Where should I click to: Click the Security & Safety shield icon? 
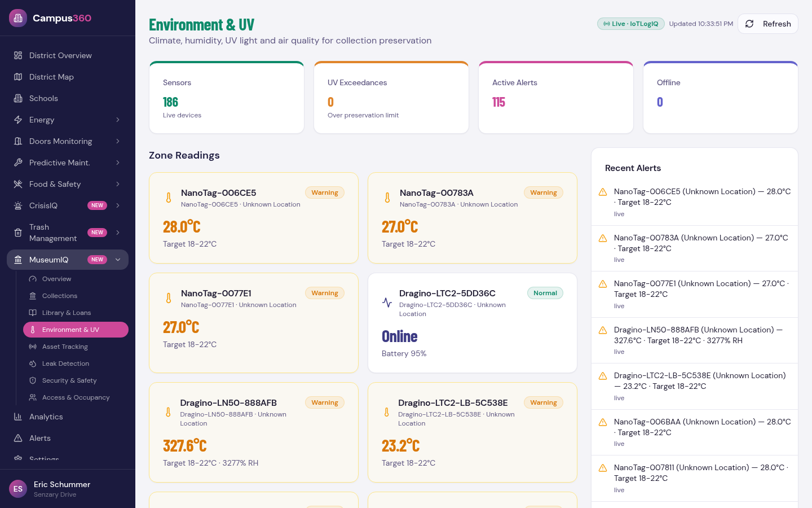pyautogui.click(x=33, y=380)
